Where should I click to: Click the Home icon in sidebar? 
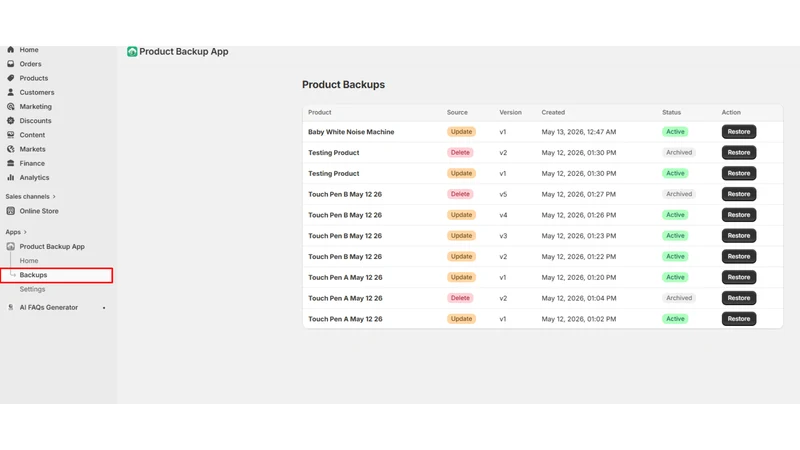[10, 49]
